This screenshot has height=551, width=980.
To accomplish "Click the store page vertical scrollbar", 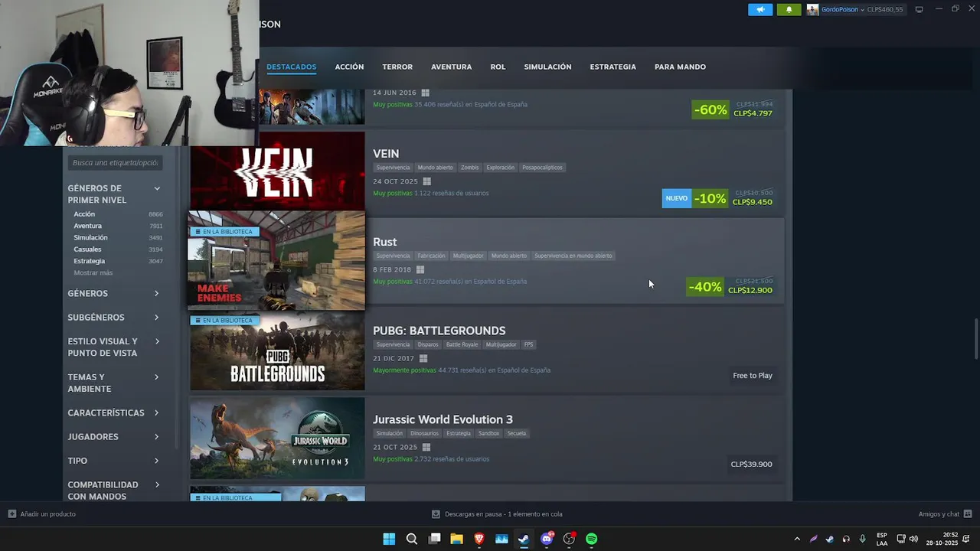I will [975, 338].
